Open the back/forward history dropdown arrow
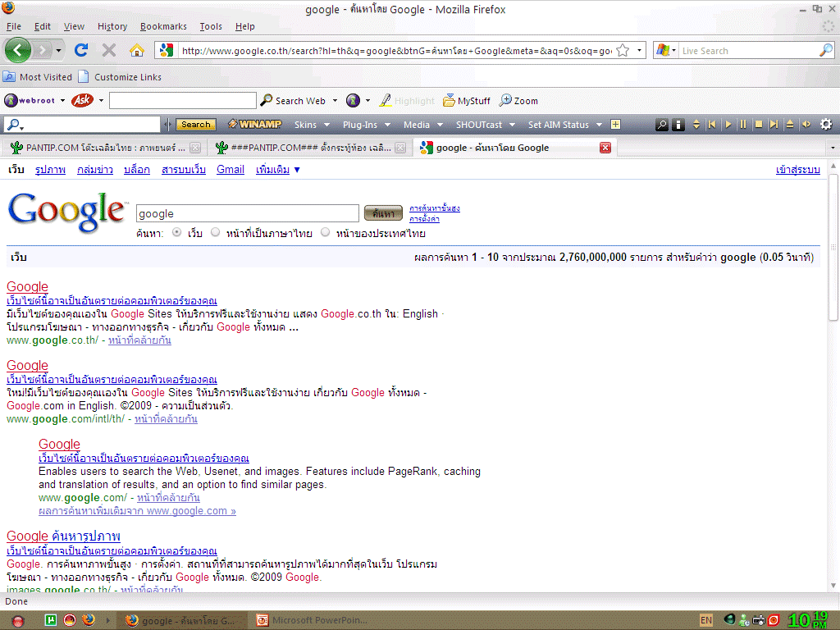 [58, 51]
